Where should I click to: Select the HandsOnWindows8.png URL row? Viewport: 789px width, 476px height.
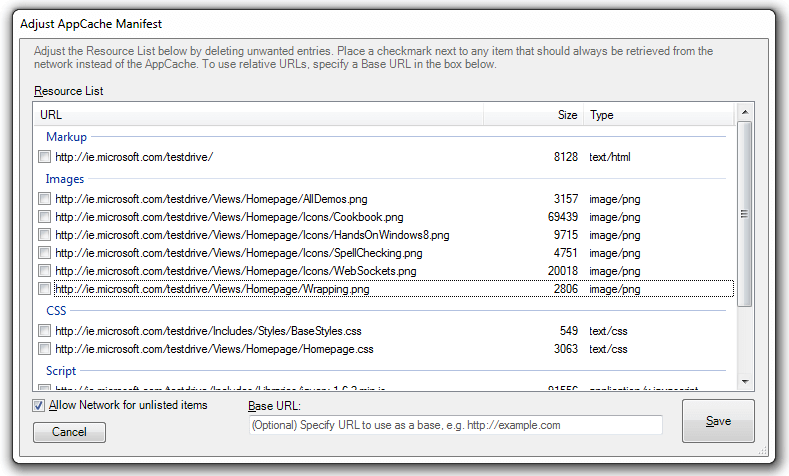pyautogui.click(x=253, y=235)
